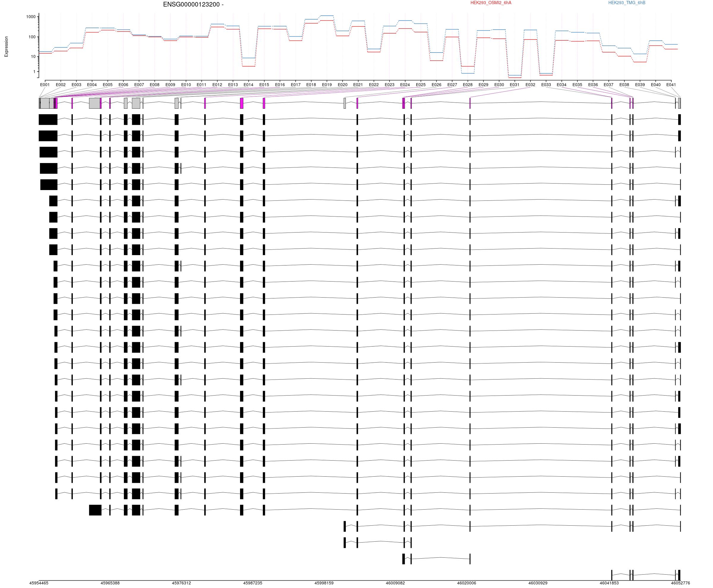Click genomic coordinate 45976312
This screenshot has height=588, width=713.
(181, 583)
